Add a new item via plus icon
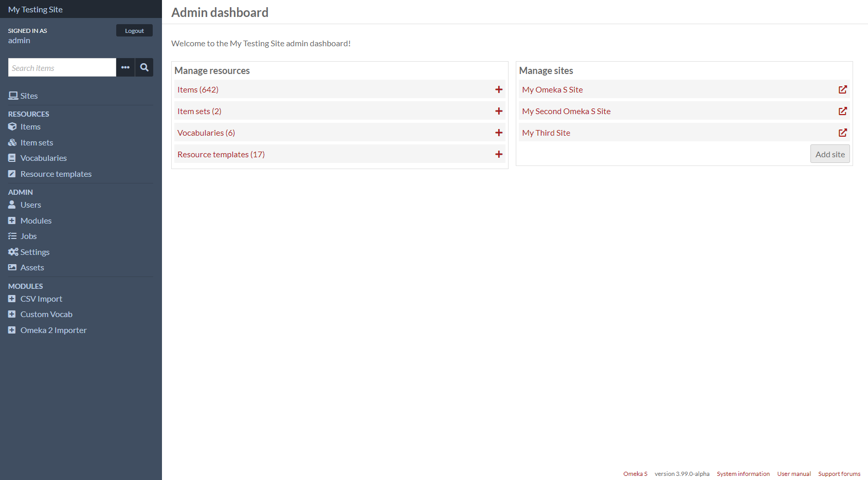The image size is (868, 480). pyautogui.click(x=499, y=89)
